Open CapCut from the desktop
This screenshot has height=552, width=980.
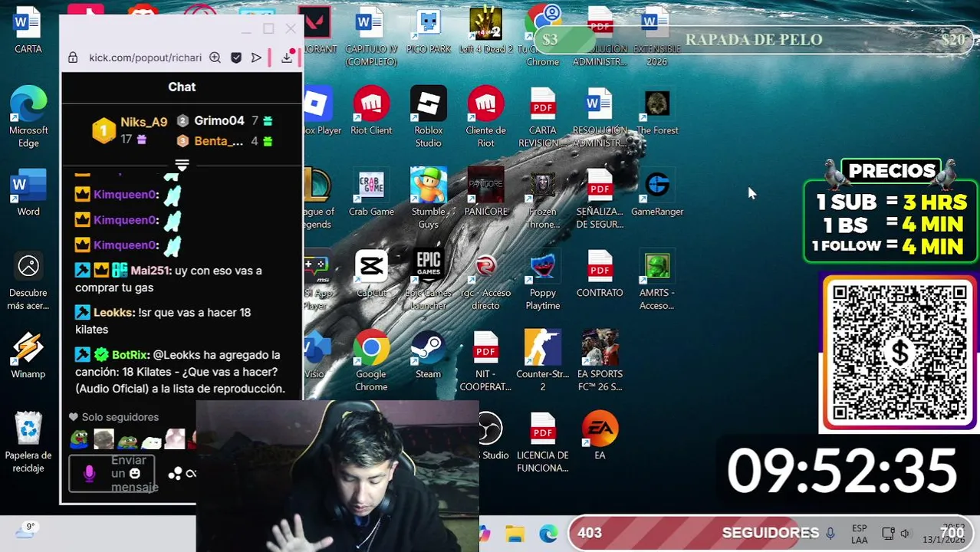[371, 274]
